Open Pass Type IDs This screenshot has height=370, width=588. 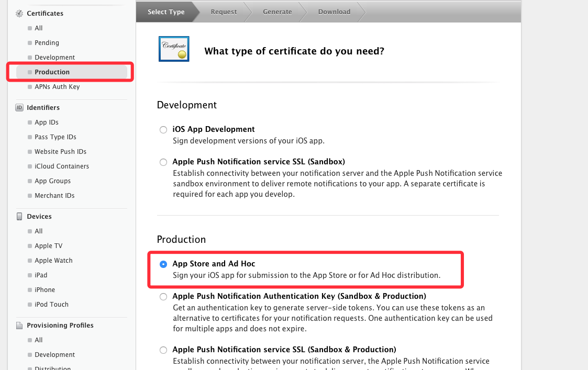click(x=56, y=137)
